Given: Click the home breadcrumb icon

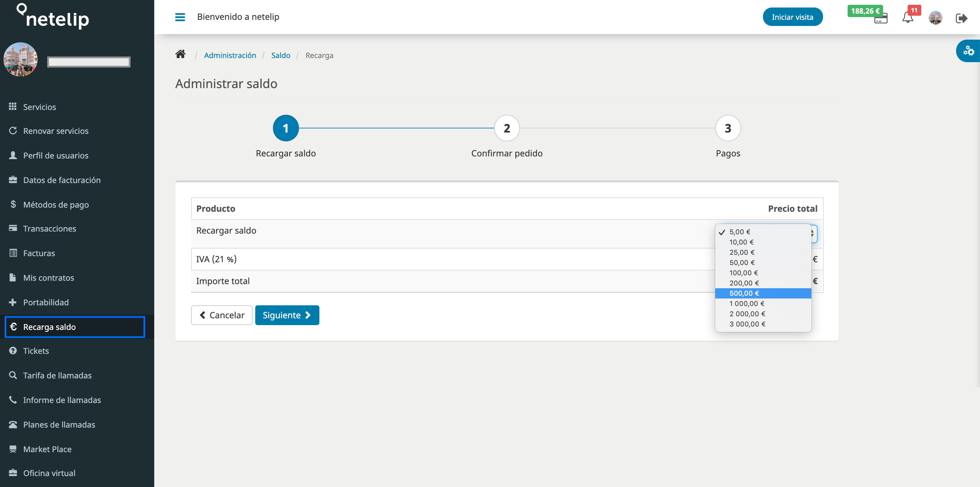Looking at the screenshot, I should (181, 54).
